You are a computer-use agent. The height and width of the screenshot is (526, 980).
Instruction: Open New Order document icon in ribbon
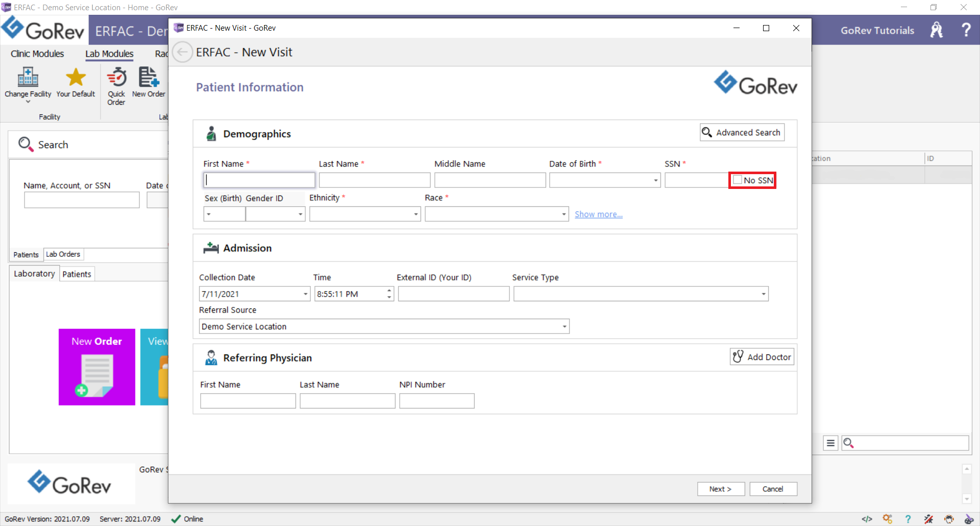pyautogui.click(x=149, y=77)
